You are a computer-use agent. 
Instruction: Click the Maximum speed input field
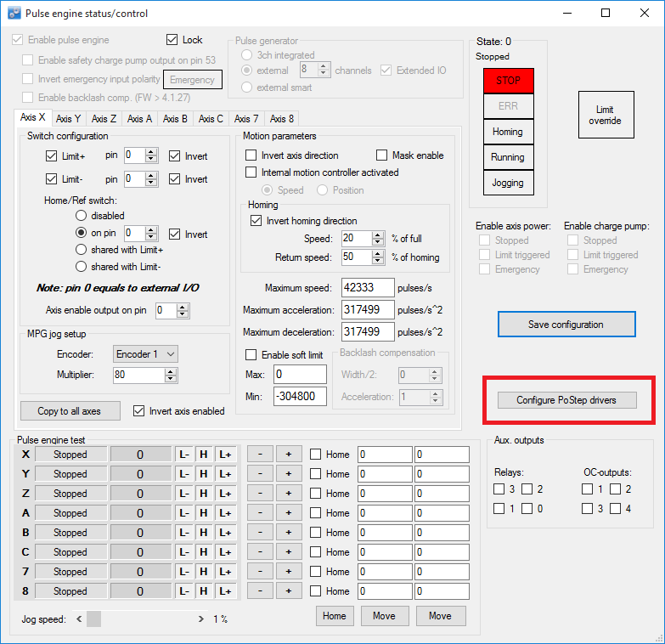(368, 288)
